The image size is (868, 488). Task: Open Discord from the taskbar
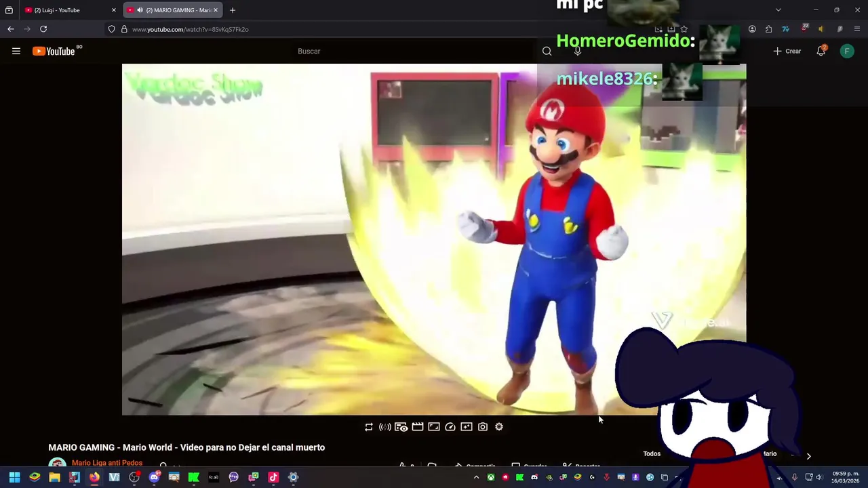tap(154, 477)
